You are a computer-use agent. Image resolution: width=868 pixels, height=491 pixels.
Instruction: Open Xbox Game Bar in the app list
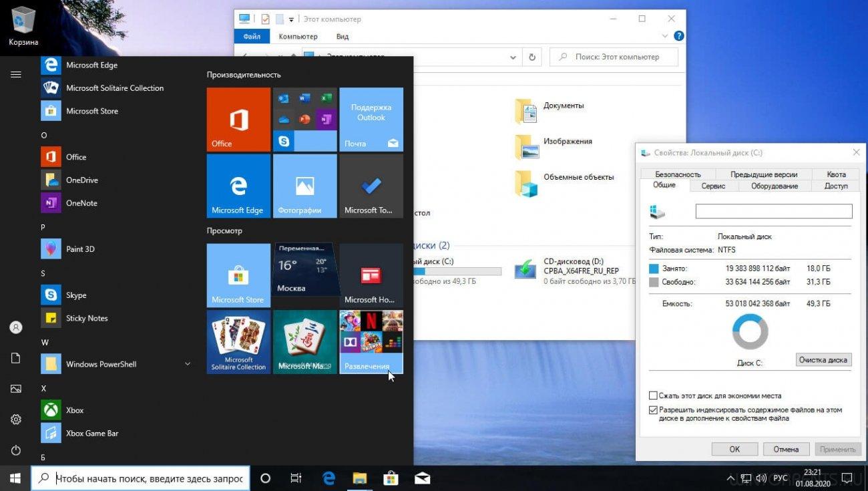pos(116,433)
